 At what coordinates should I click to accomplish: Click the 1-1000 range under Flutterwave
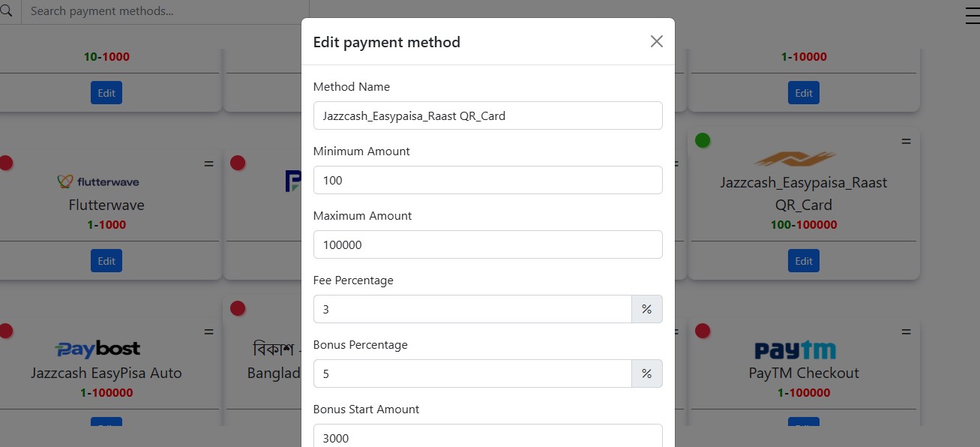click(x=106, y=225)
